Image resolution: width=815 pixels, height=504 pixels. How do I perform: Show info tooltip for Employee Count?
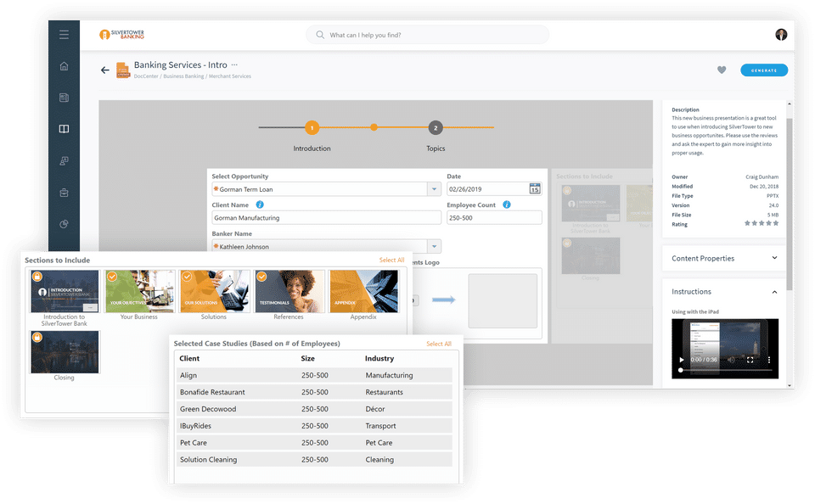(507, 204)
